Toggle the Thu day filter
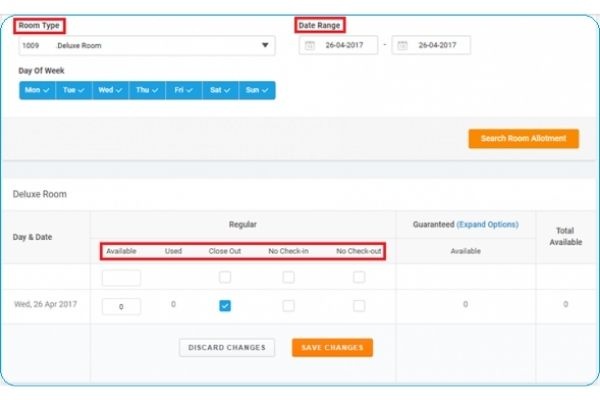This screenshot has width=600, height=400. pyautogui.click(x=147, y=90)
